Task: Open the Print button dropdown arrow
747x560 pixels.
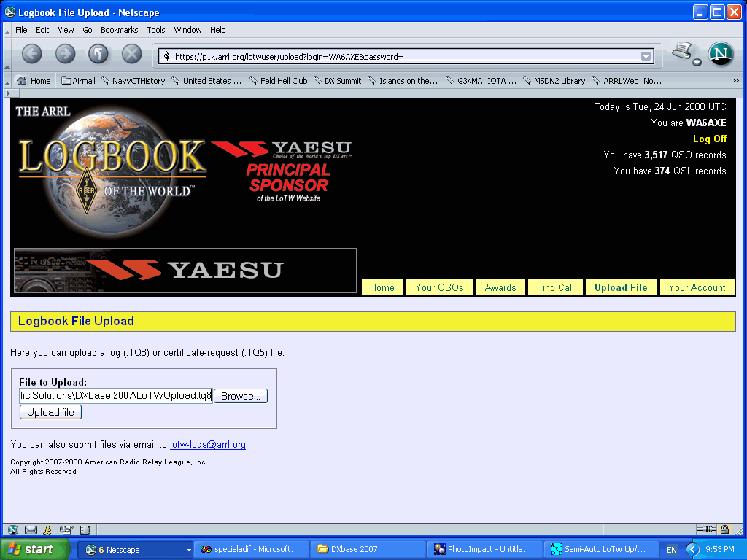Action: pyautogui.click(x=697, y=63)
